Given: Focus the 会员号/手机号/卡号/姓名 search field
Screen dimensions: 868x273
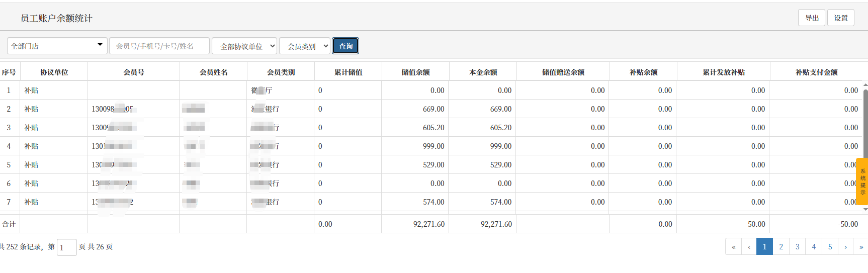Looking at the screenshot, I should pos(159,46).
